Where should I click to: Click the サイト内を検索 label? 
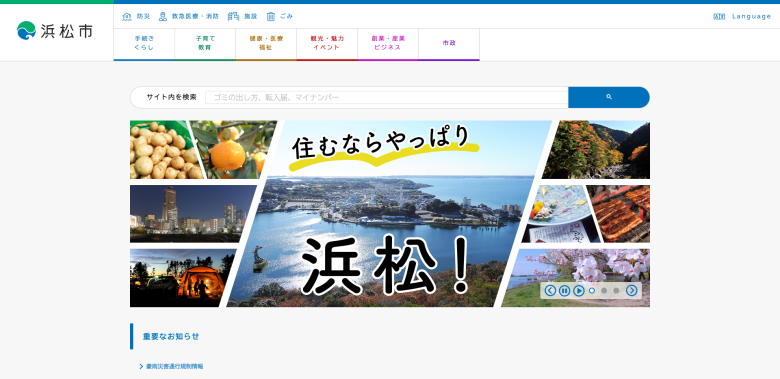[171, 97]
